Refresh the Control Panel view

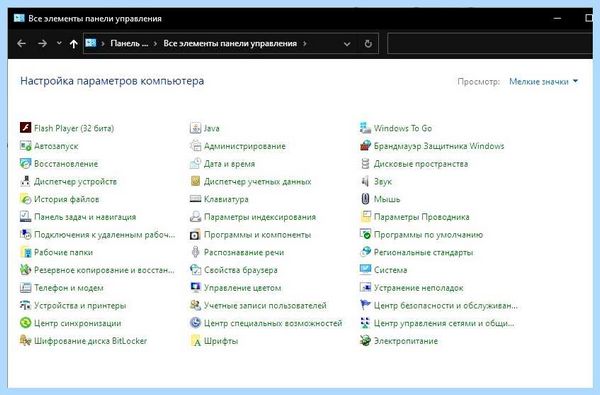(368, 44)
